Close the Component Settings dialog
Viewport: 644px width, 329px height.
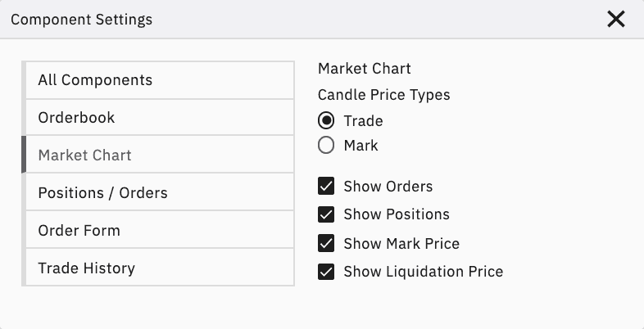(616, 19)
